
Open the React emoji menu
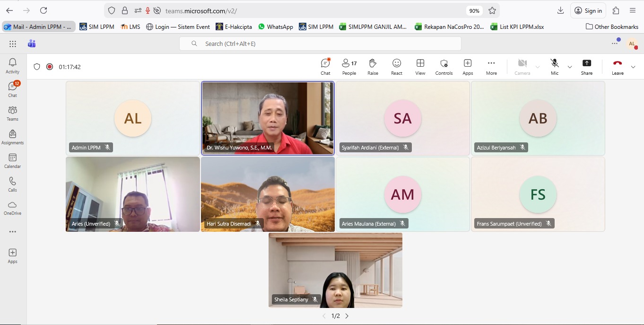(397, 67)
